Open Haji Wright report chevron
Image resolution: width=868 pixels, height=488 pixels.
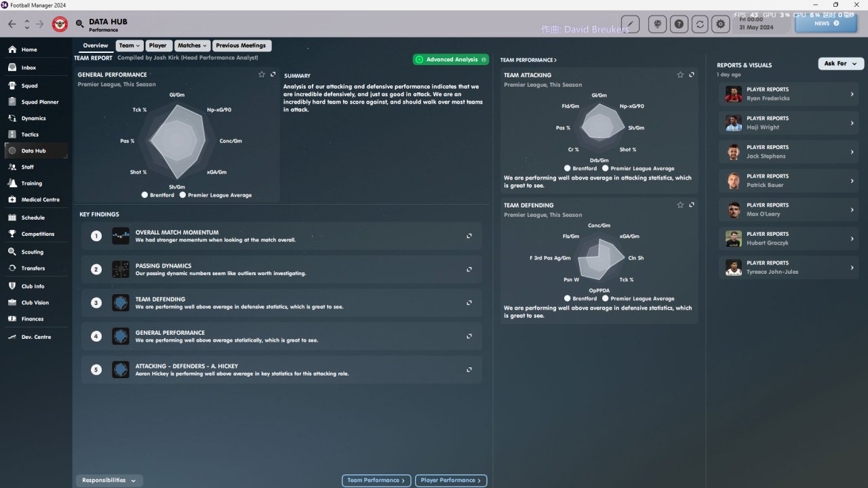[852, 123]
